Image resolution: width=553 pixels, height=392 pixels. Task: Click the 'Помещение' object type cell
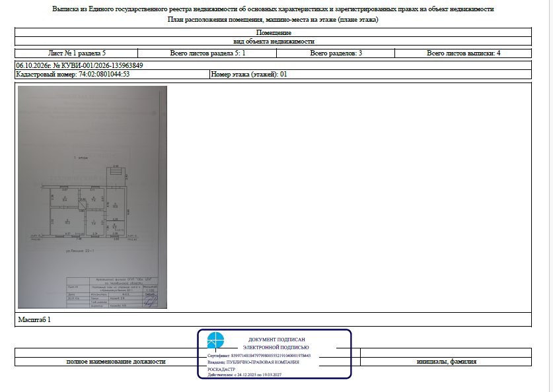pos(274,32)
